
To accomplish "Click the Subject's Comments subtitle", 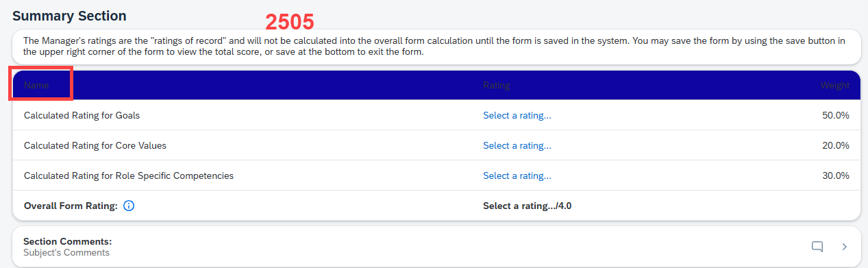I will click(66, 252).
